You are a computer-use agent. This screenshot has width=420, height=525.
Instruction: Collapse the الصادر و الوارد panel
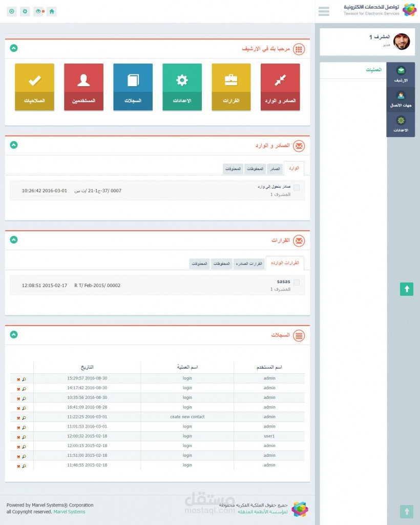(14, 145)
